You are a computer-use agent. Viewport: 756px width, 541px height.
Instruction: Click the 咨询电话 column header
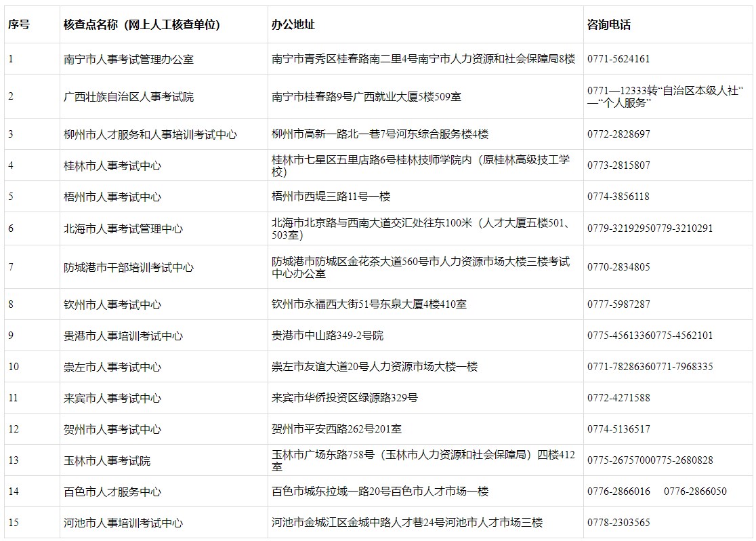tap(609, 25)
